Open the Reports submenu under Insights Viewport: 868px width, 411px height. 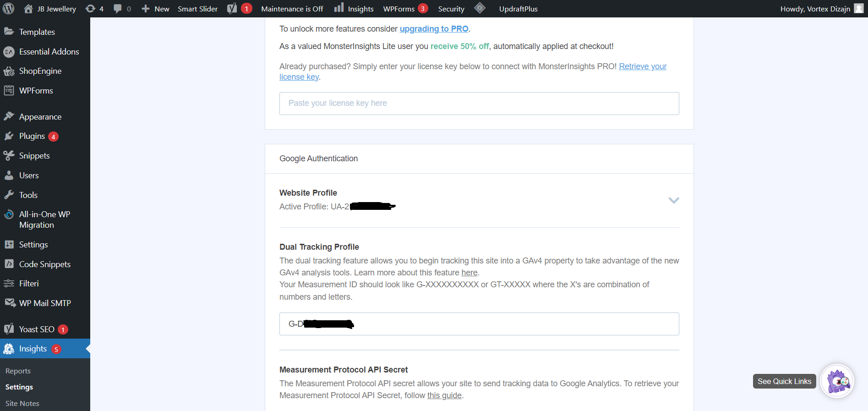pyautogui.click(x=18, y=371)
